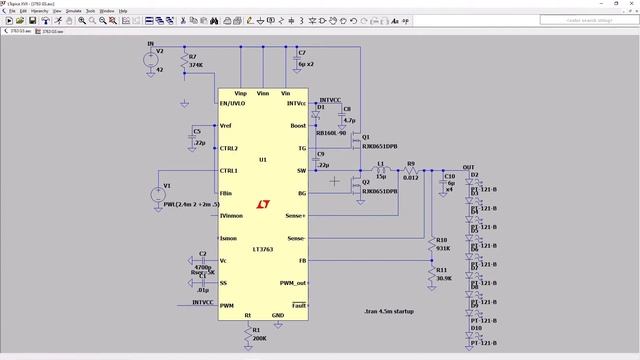
Task: Select the SPICE directive '.op' tool
Action: (405, 20)
